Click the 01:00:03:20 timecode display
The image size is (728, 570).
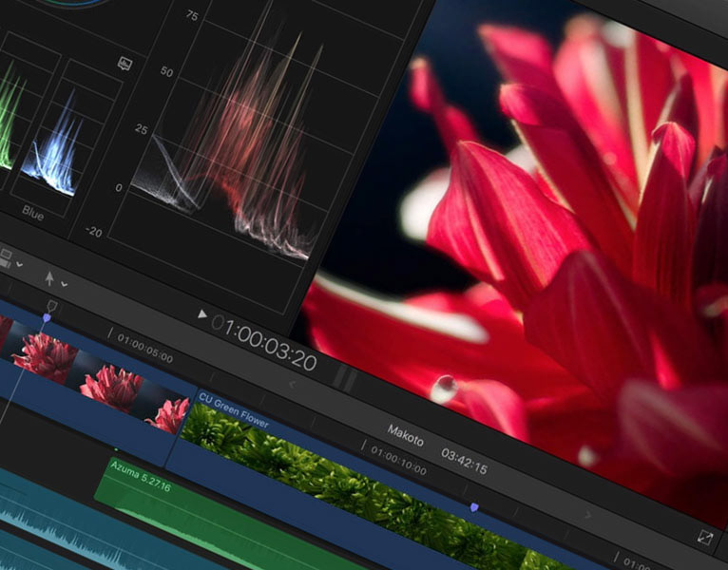click(x=264, y=345)
